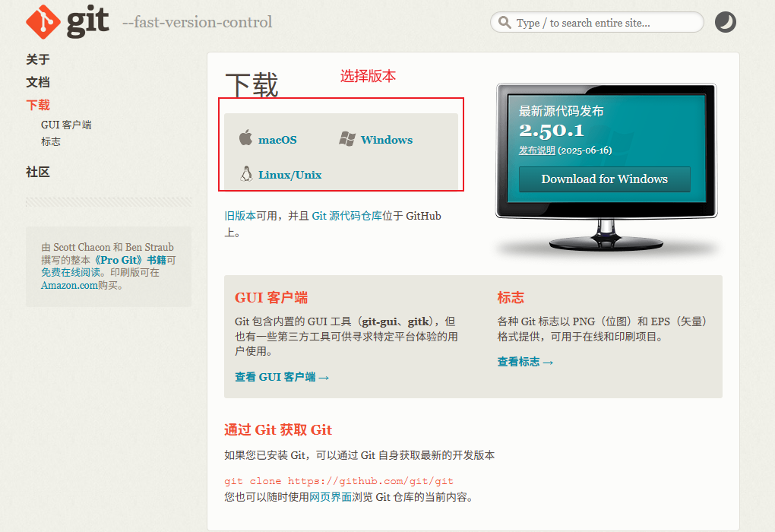Open the 查看标志 → link
775x532 pixels.
(525, 362)
